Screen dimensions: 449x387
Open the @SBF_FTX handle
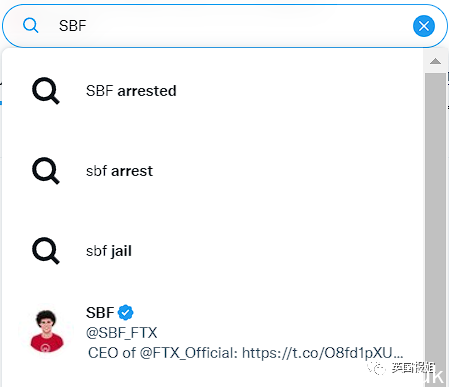122,333
